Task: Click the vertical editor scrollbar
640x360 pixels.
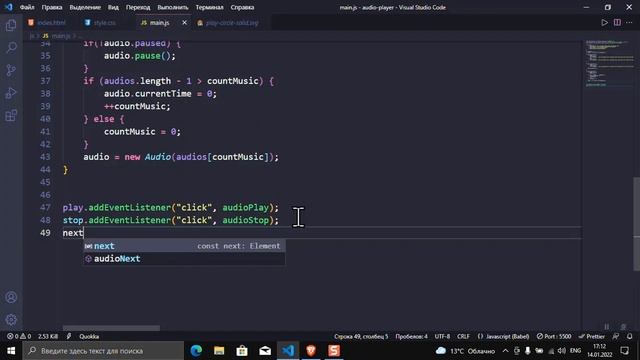Action: coord(637,224)
